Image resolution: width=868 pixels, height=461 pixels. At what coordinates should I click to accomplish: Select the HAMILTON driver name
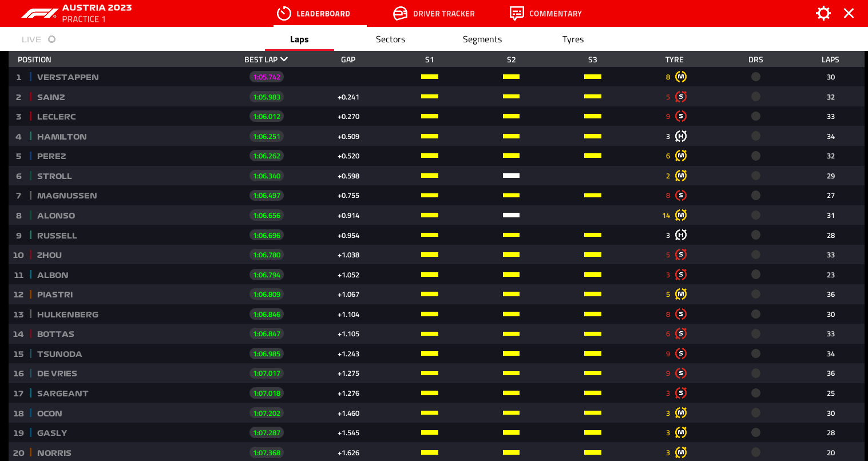coord(62,137)
